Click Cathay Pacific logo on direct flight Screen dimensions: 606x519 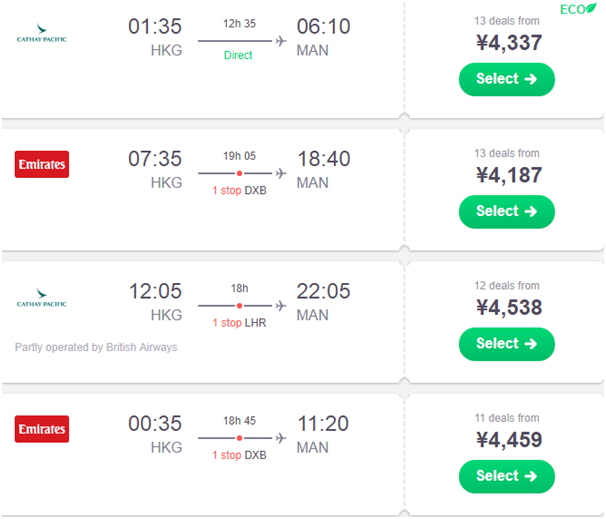click(41, 40)
